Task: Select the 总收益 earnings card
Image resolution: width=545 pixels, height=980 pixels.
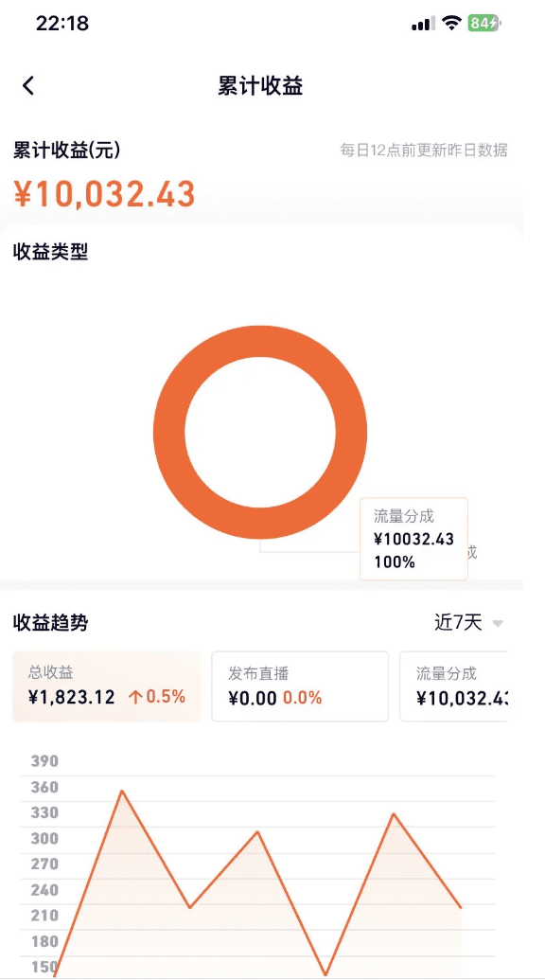Action: (106, 686)
